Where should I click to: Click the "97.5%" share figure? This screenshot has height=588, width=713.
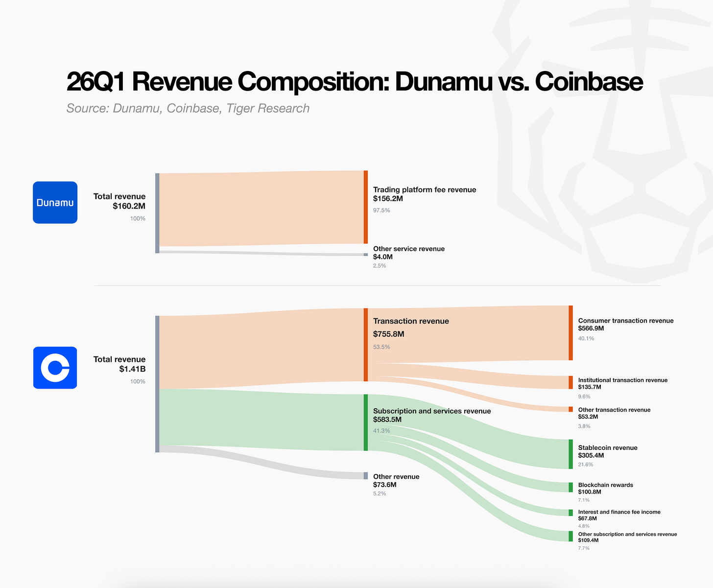[x=381, y=211]
